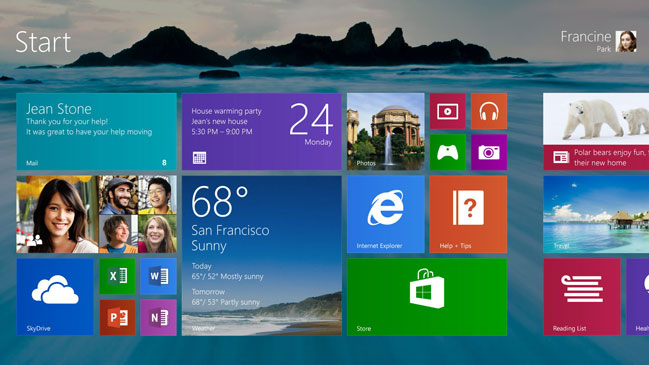Launch Word from its blue tile
The image size is (649, 365).
tap(159, 276)
